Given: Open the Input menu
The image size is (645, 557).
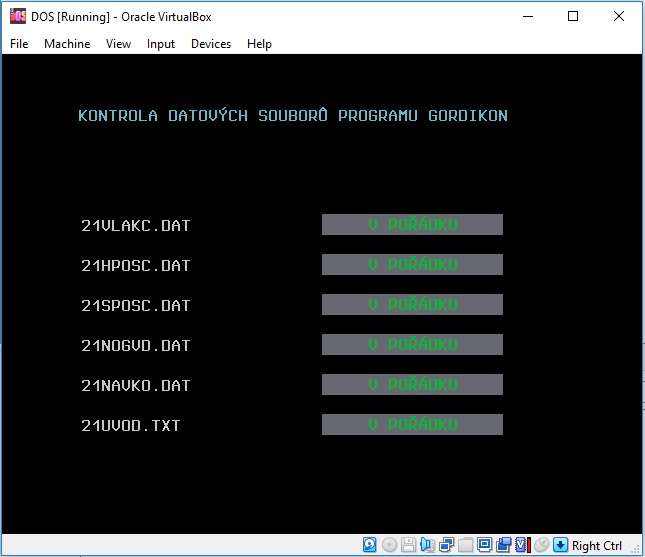Looking at the screenshot, I should (x=161, y=44).
